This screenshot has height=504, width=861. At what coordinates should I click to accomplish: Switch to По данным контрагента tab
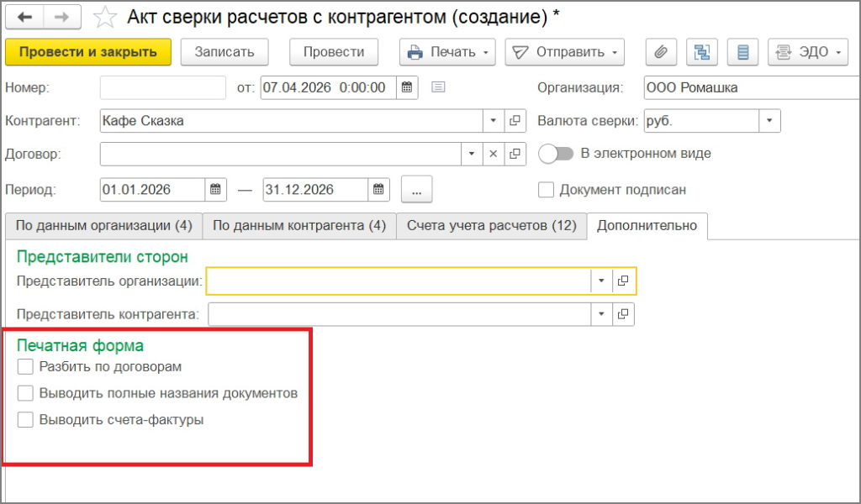(298, 226)
